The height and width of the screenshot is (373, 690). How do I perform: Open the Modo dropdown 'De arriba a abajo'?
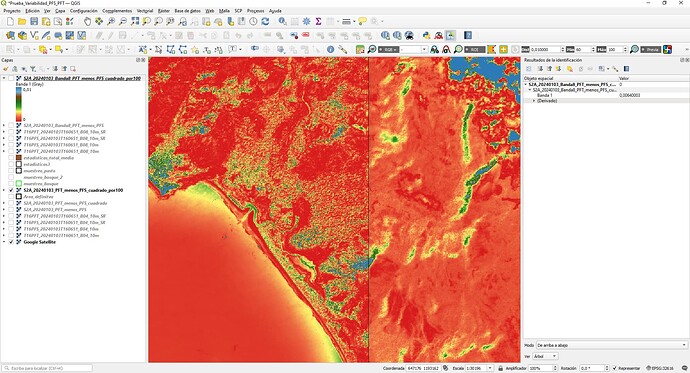[x=612, y=345]
